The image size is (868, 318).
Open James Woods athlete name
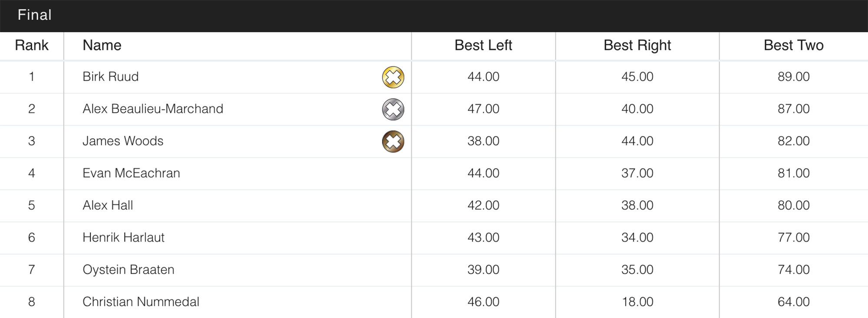coord(123,141)
